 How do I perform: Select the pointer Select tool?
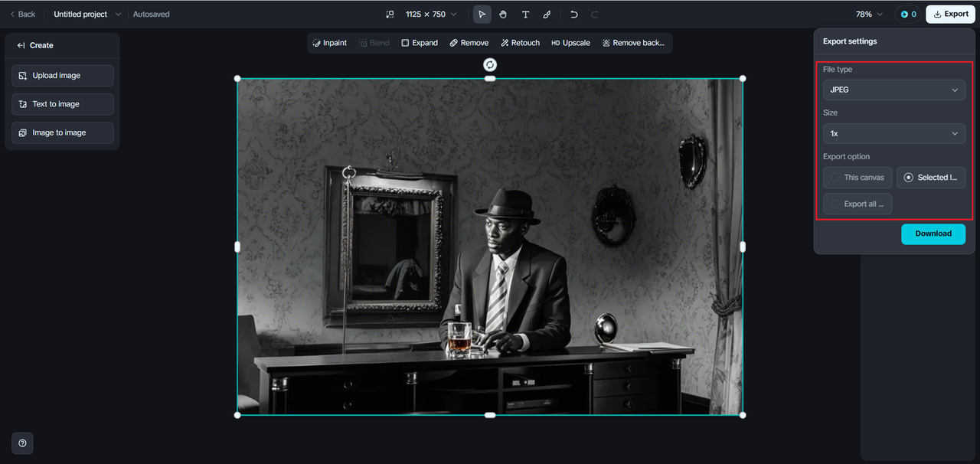tap(482, 14)
